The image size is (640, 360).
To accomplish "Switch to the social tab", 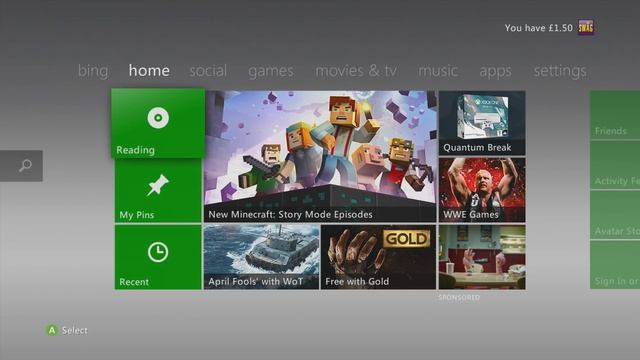I will (208, 71).
